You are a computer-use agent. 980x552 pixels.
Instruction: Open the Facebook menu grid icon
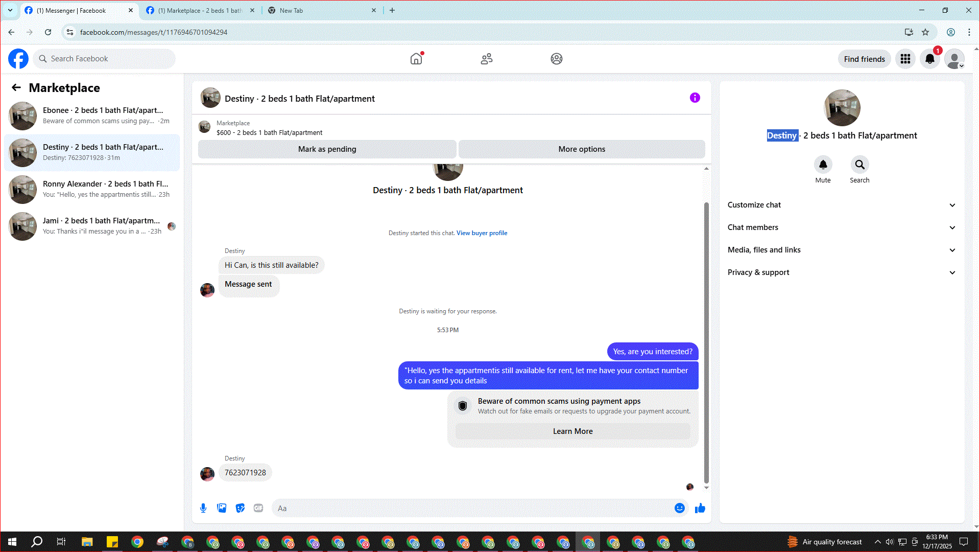[905, 59]
